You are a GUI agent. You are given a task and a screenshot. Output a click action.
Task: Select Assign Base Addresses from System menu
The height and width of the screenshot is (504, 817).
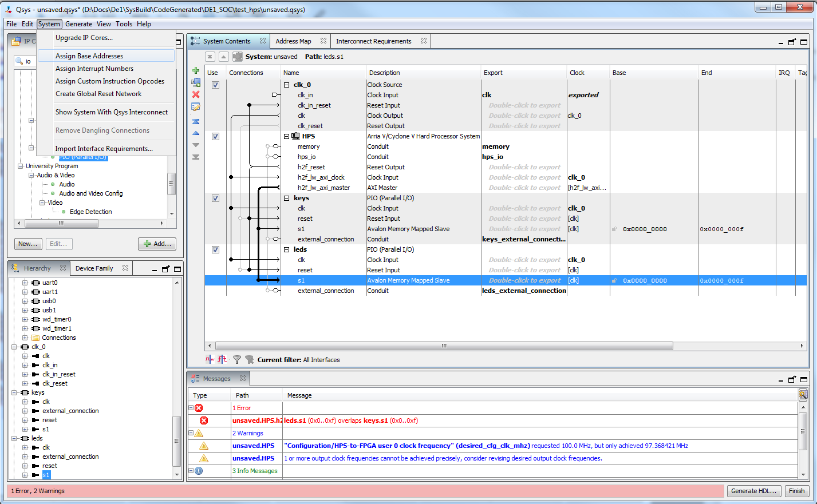[89, 56]
